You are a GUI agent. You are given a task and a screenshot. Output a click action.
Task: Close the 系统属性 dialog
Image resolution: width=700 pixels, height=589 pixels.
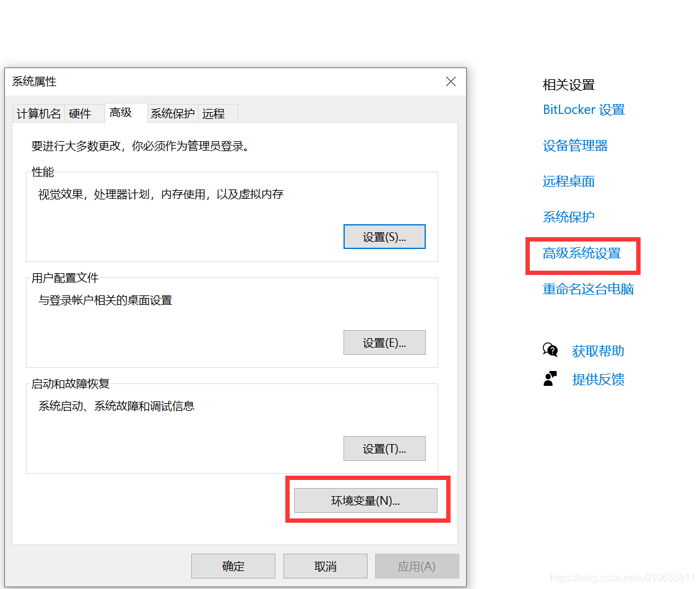[451, 81]
